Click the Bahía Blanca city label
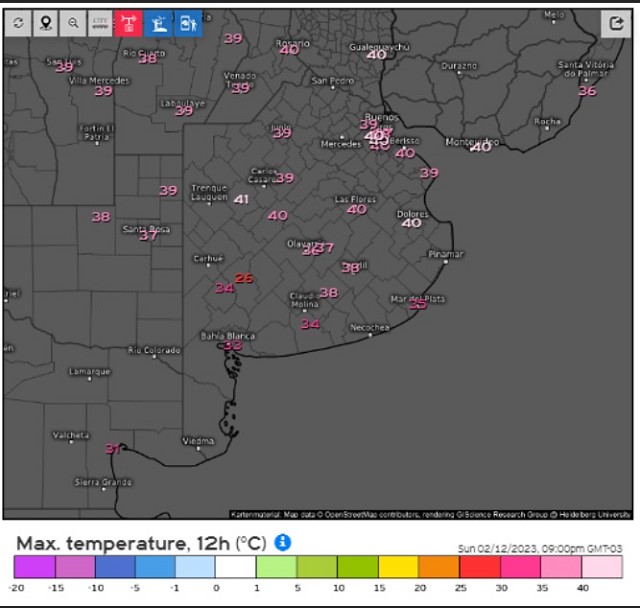 221,335
